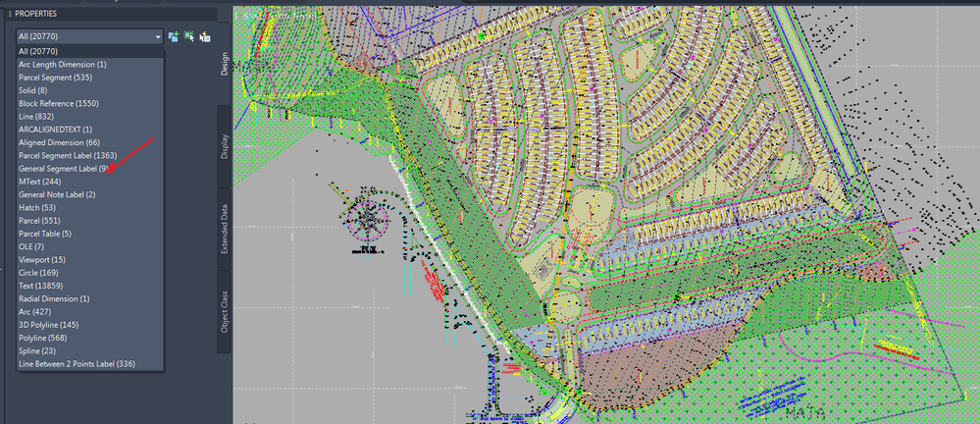This screenshot has width=980, height=424.
Task: Click the Toggle PICKADD icon
Action: pyautogui.click(x=174, y=37)
